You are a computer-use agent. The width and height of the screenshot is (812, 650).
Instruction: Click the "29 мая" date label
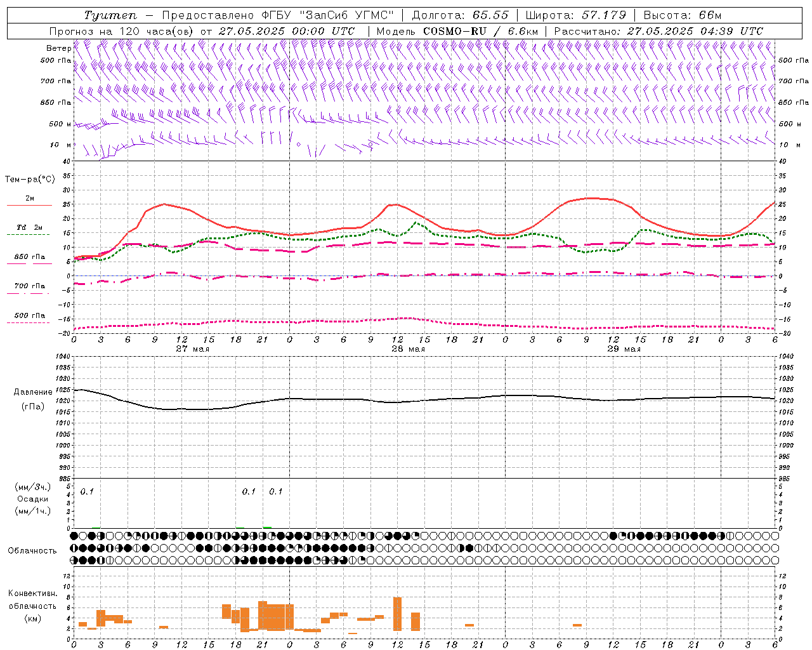pyautogui.click(x=624, y=349)
